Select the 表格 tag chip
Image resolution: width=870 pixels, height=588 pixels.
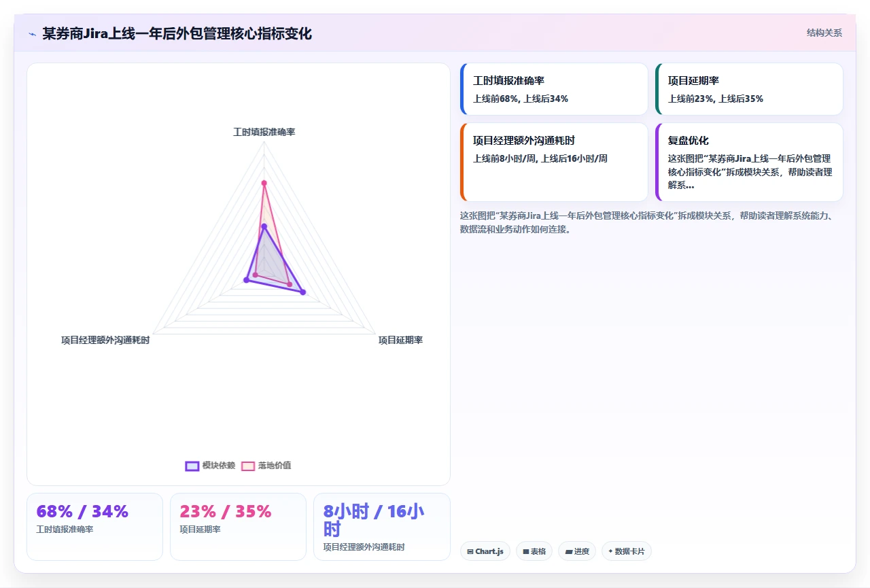(534, 551)
